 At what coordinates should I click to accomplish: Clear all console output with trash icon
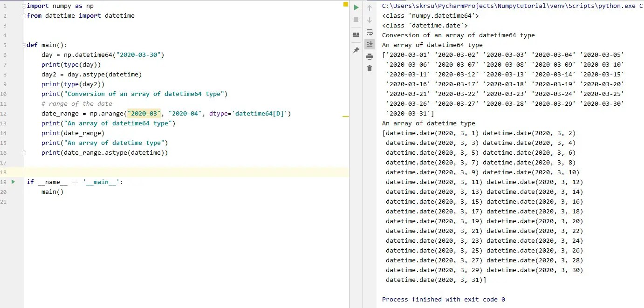(370, 68)
